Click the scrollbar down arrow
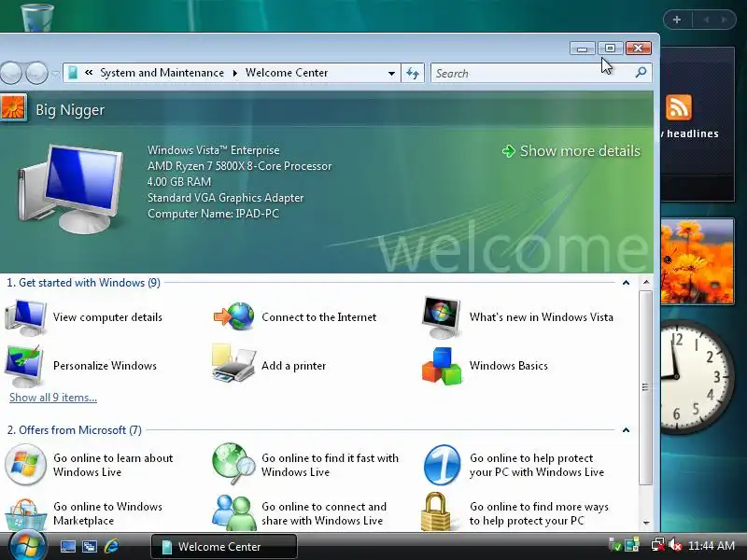 (x=646, y=523)
